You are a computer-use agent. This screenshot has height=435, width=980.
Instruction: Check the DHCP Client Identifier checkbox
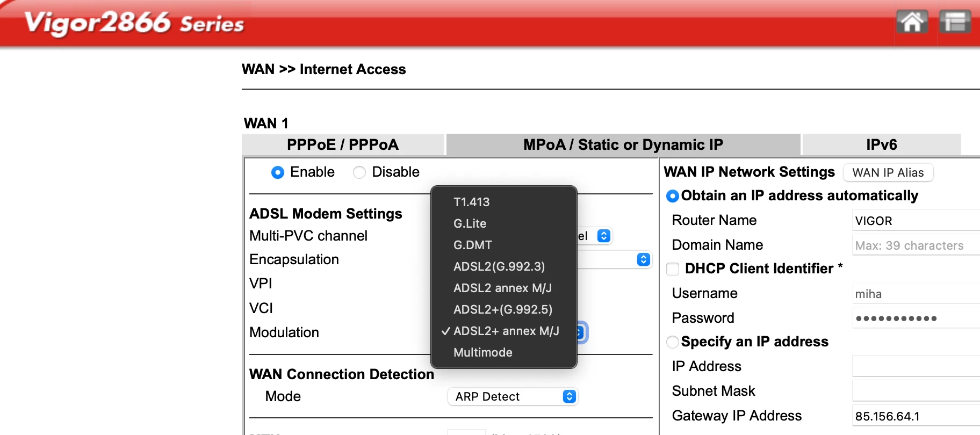point(673,269)
